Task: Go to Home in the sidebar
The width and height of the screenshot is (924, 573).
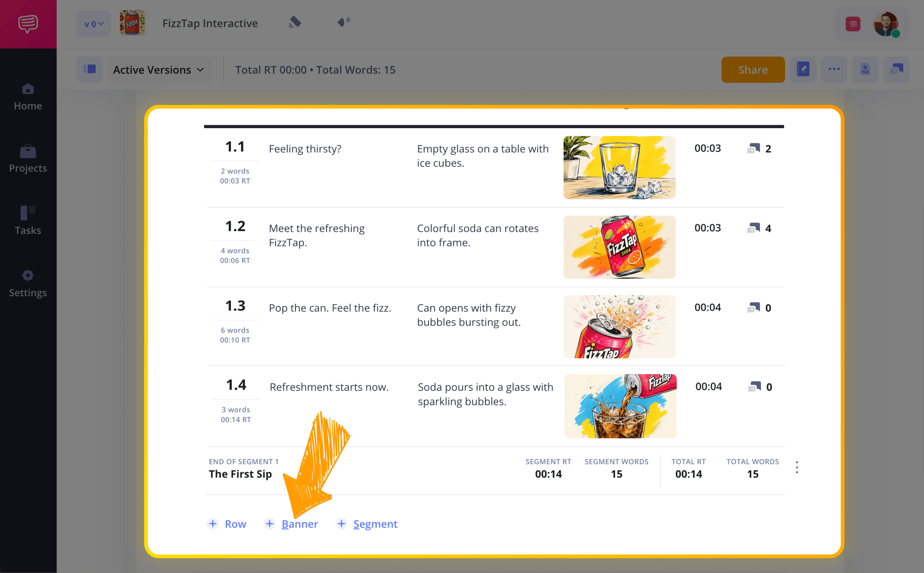Action: point(28,97)
